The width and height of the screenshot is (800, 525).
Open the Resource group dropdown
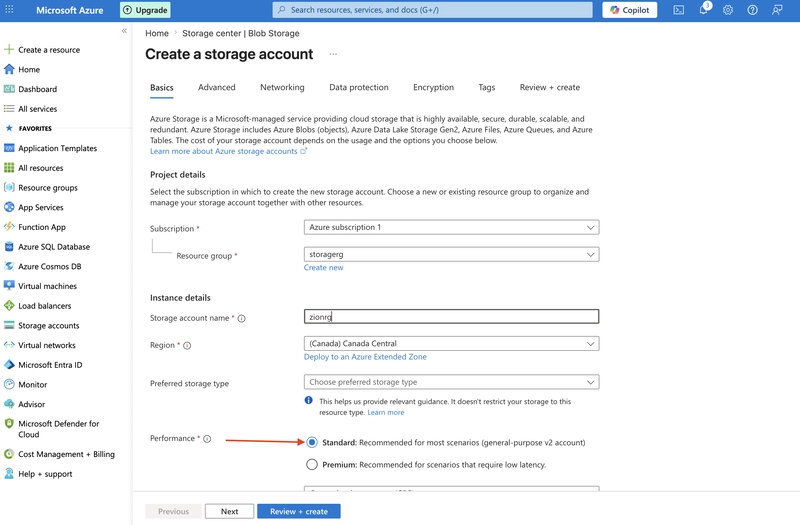pos(452,254)
